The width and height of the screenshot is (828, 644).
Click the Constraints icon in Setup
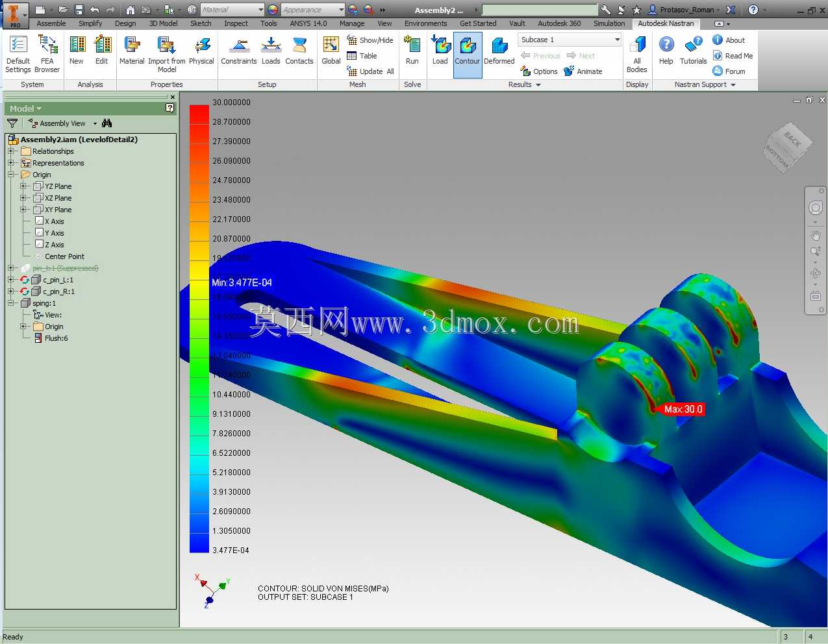click(239, 51)
